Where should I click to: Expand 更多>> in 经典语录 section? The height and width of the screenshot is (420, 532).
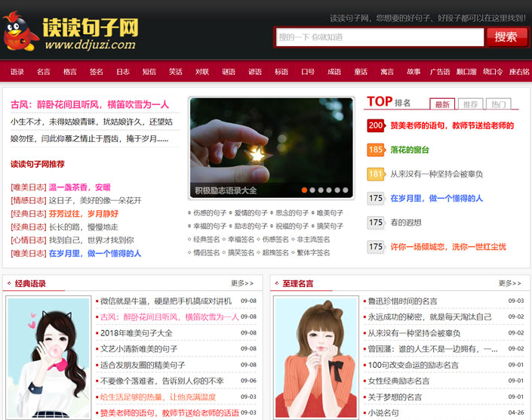pos(242,283)
